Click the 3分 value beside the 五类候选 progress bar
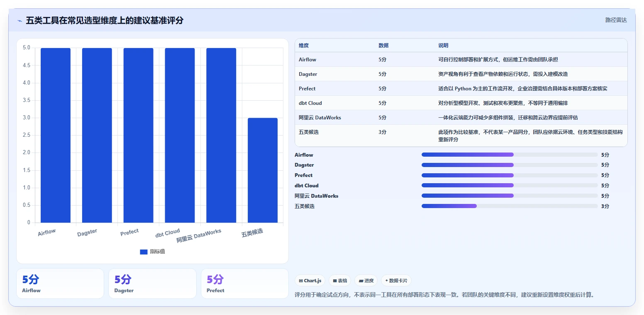Screen dimensions: 644x315 pyautogui.click(x=605, y=206)
